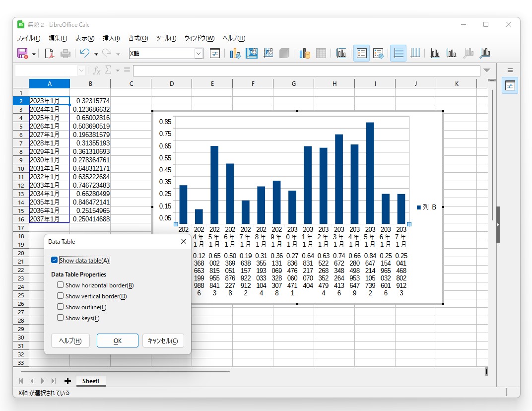Add a new sheet with plus icon

tap(67, 381)
